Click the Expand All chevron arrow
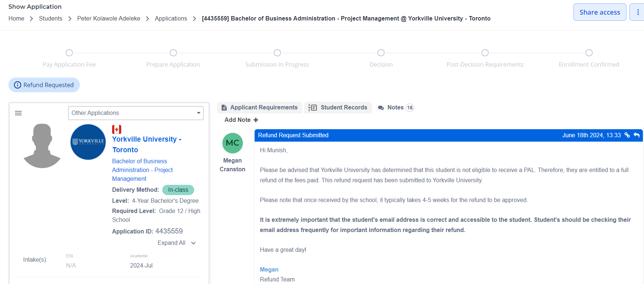 click(193, 243)
